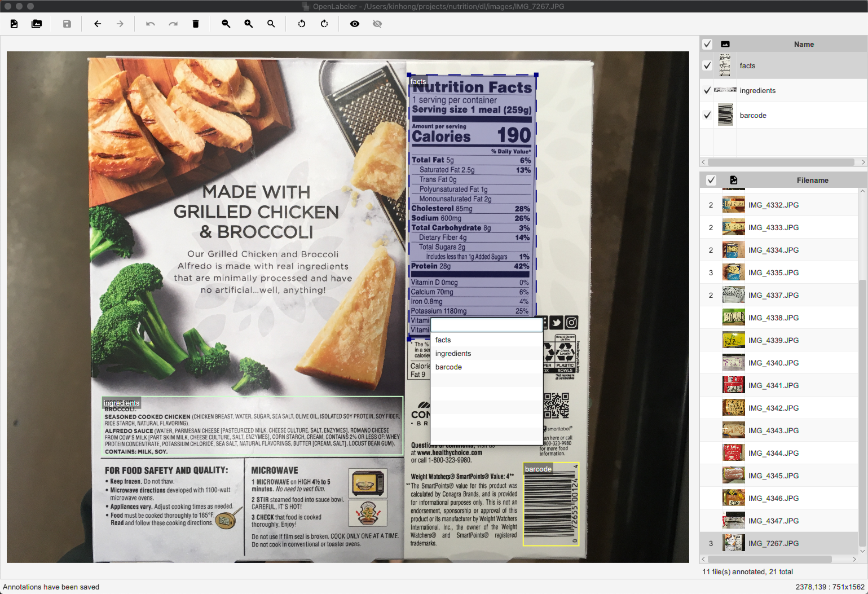Hide all bounding boxes with crossed eye icon
Viewport: 868px width, 594px height.
click(x=377, y=24)
